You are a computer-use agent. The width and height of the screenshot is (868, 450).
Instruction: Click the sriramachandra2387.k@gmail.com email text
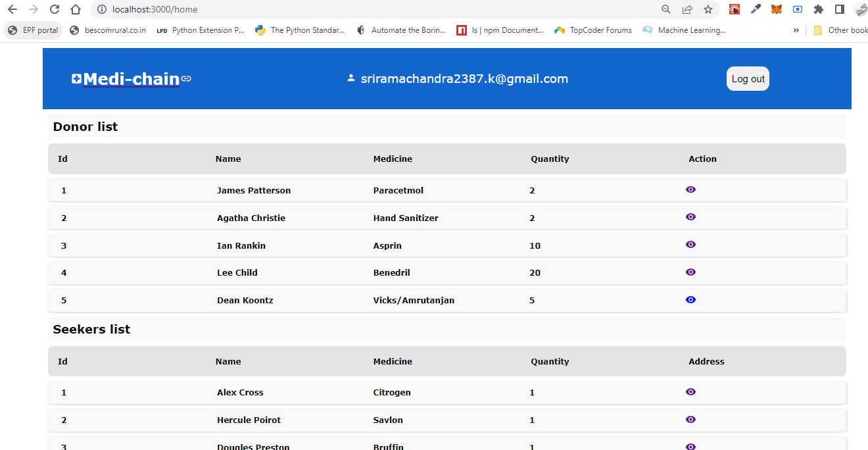tap(464, 79)
